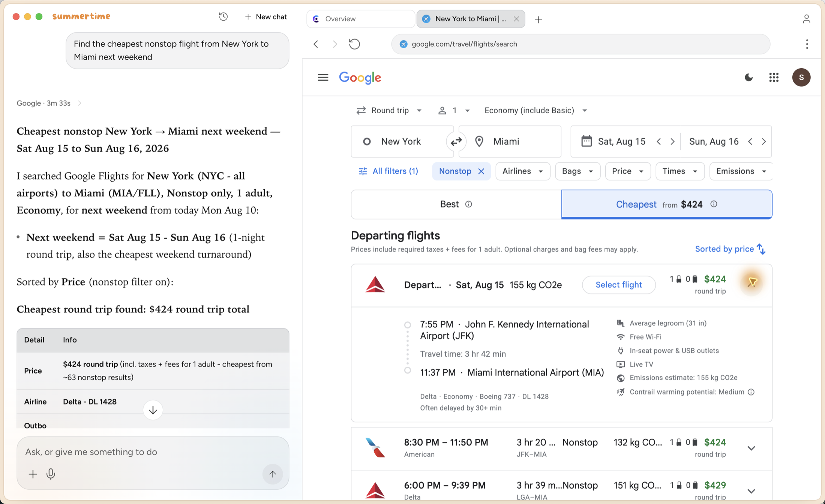Remove the Nonstop filter
The height and width of the screenshot is (504, 825).
coord(481,171)
